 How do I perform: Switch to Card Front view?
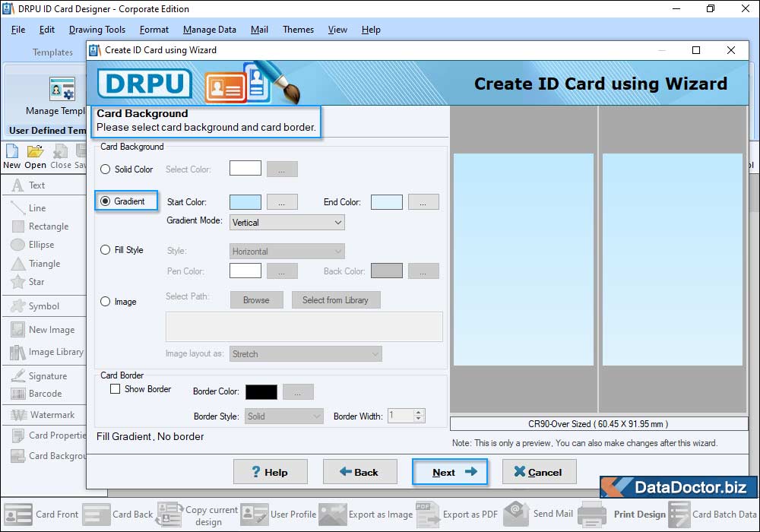point(41,514)
